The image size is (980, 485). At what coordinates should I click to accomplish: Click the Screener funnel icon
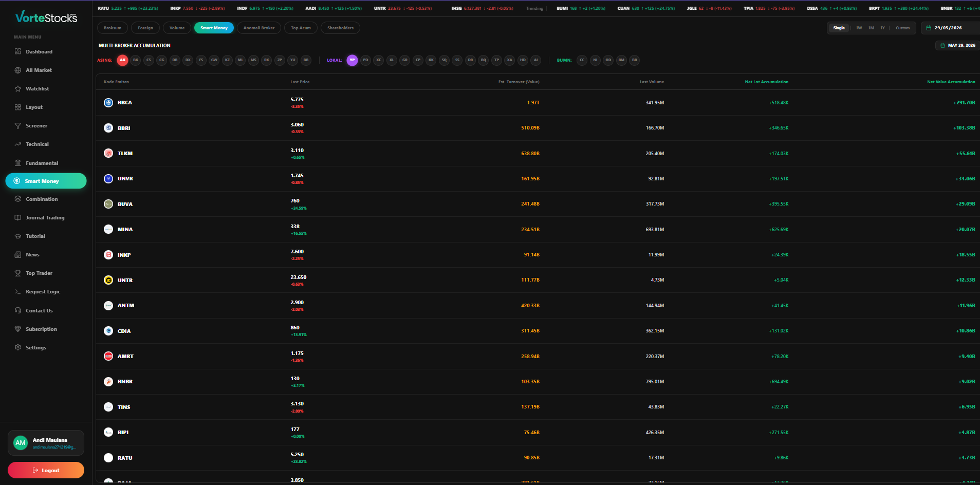[x=18, y=125]
